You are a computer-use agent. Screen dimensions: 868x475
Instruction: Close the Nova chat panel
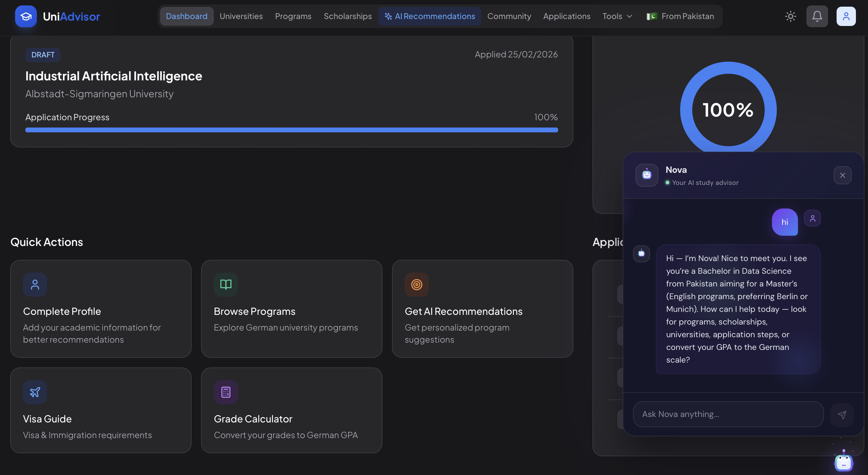click(842, 175)
